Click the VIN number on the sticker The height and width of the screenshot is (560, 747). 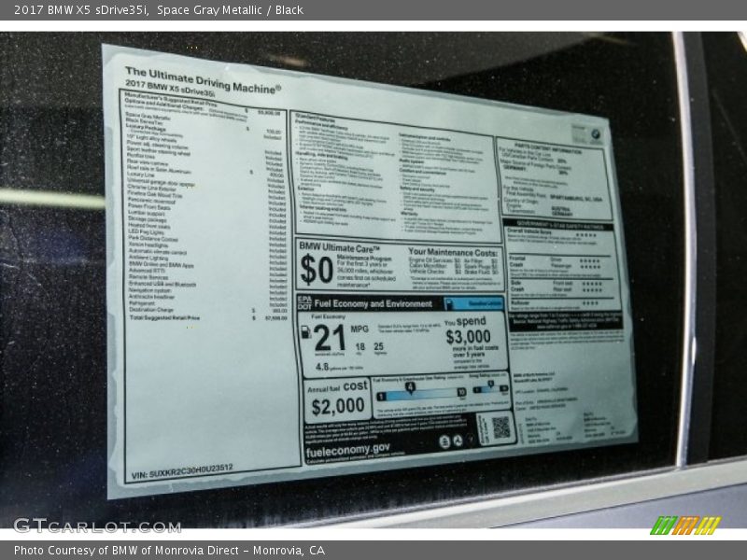(x=182, y=471)
